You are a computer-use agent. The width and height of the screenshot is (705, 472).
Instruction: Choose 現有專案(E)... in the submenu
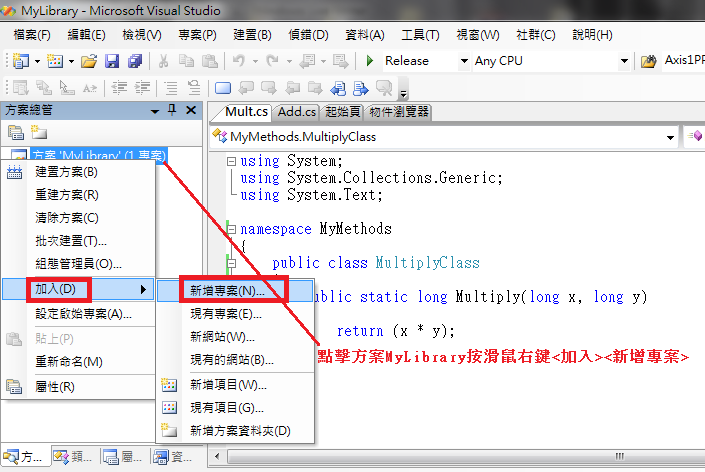click(x=235, y=314)
